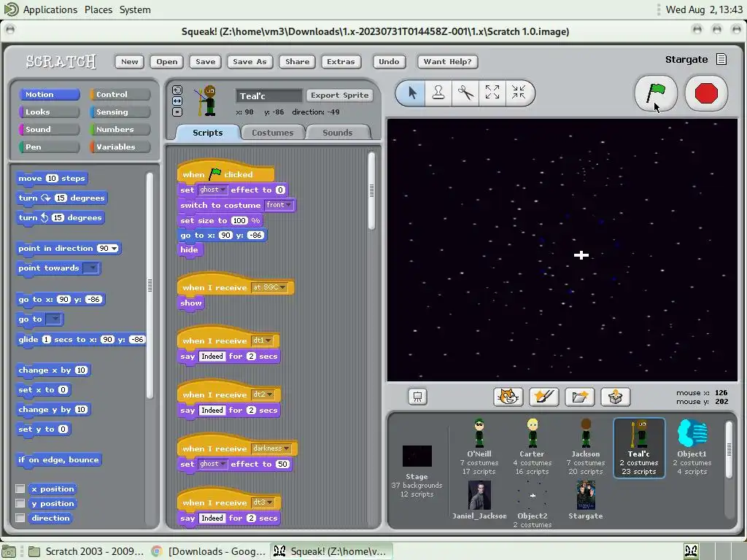Select the shrink sprite tool
The width and height of the screenshot is (747, 560).
pos(519,93)
